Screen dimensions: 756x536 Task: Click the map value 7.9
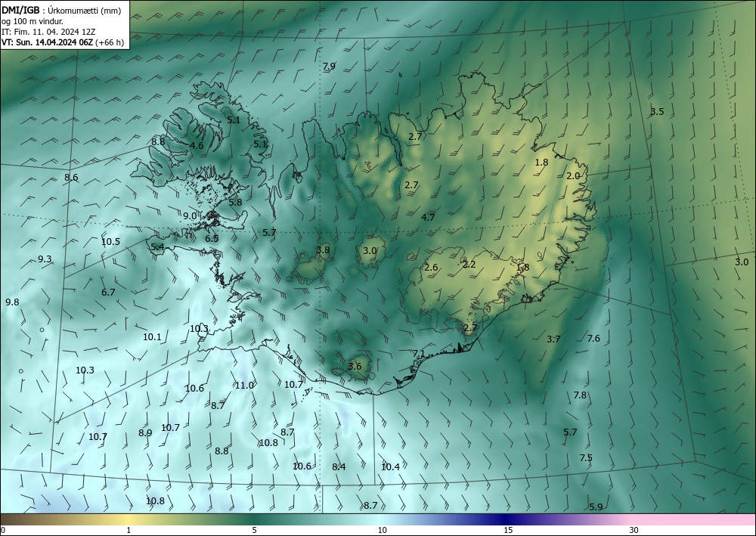tap(329, 67)
